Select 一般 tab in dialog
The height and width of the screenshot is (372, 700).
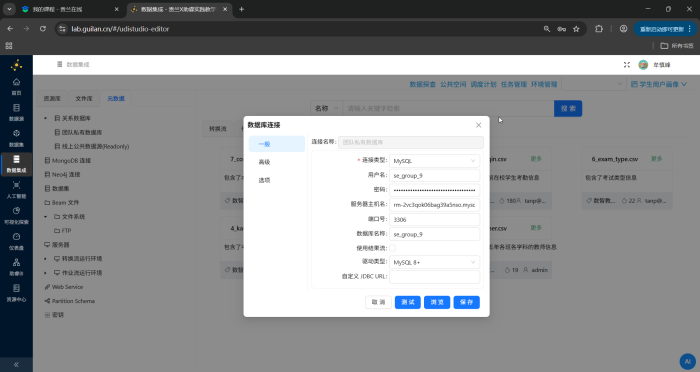coord(277,144)
